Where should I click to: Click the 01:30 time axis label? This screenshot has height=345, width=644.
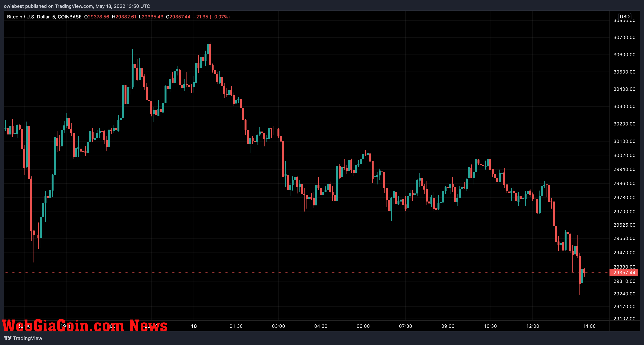(x=236, y=326)
